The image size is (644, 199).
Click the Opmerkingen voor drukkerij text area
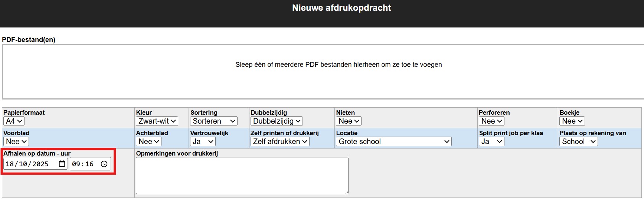point(242,175)
